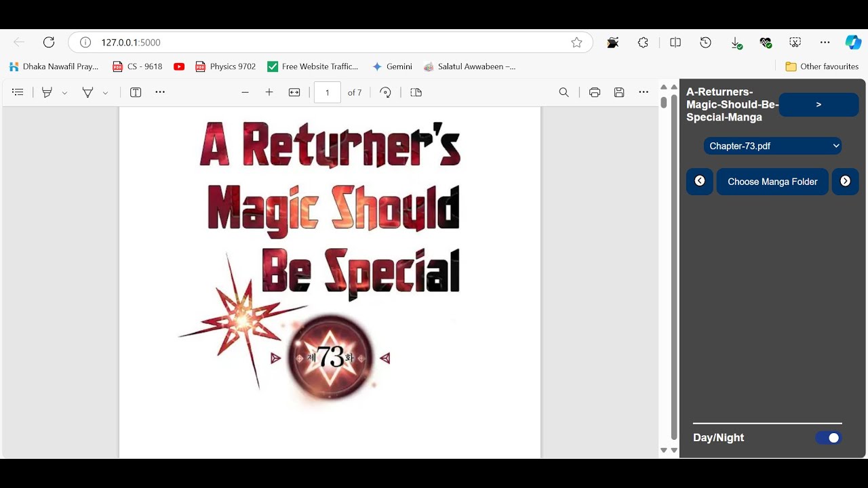Open browser history
This screenshot has height=488, width=868.
(706, 42)
